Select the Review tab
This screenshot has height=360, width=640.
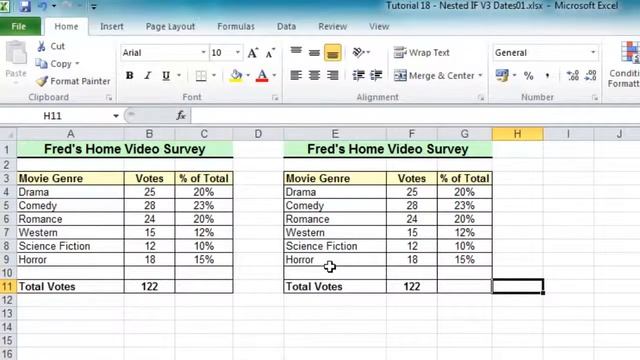332,27
